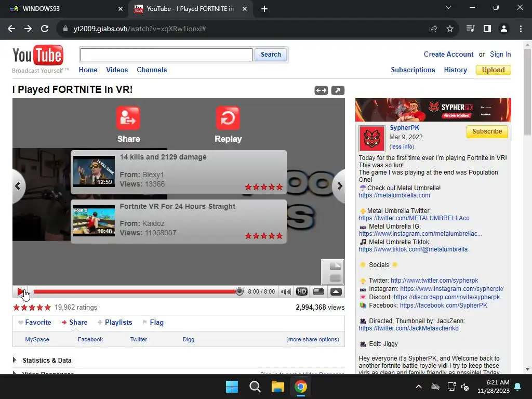Open the Chrome profile icon
Screen dimensions: 532x399
[x=504, y=29]
